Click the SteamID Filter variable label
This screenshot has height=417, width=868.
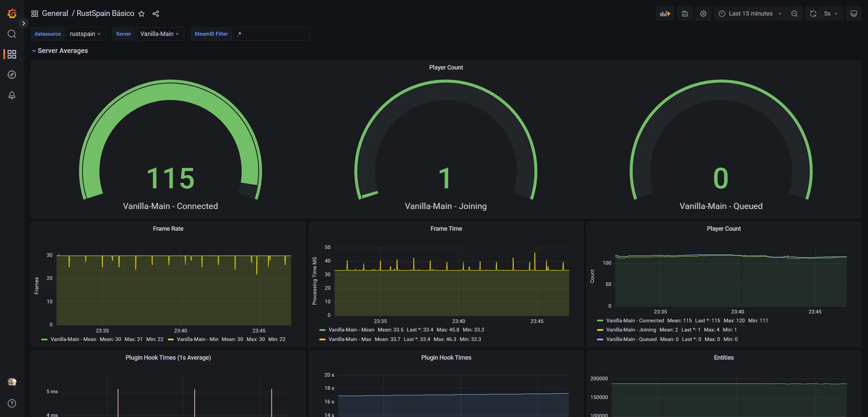coord(211,34)
